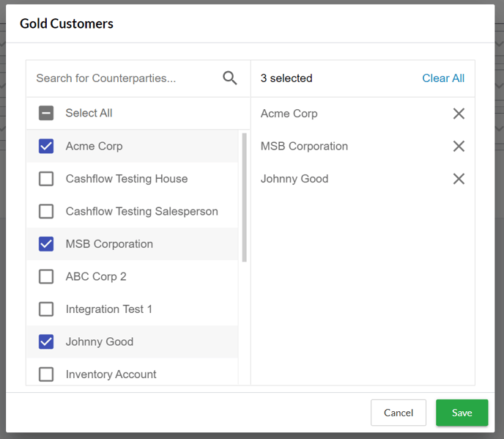Check the Inventory Account checkbox
504x439 pixels.
pyautogui.click(x=46, y=375)
